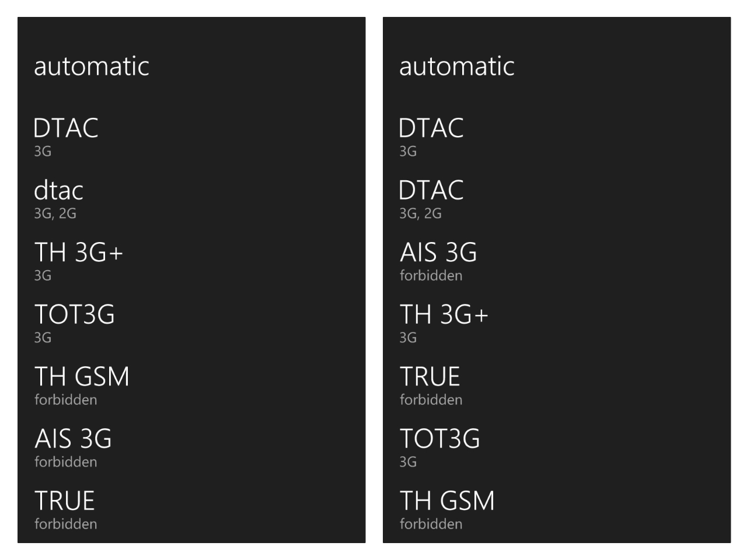
Task: Click 3G label under right TOT3G
Action: pos(408,462)
